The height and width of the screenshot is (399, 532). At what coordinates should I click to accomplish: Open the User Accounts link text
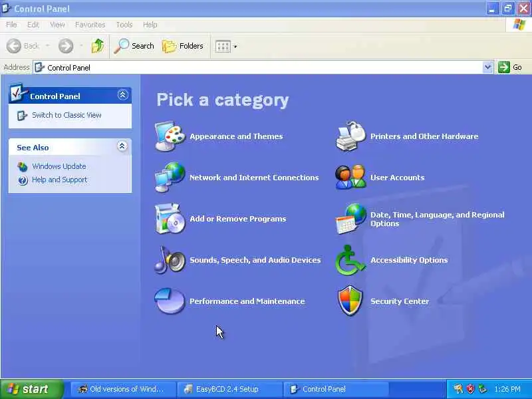point(397,178)
